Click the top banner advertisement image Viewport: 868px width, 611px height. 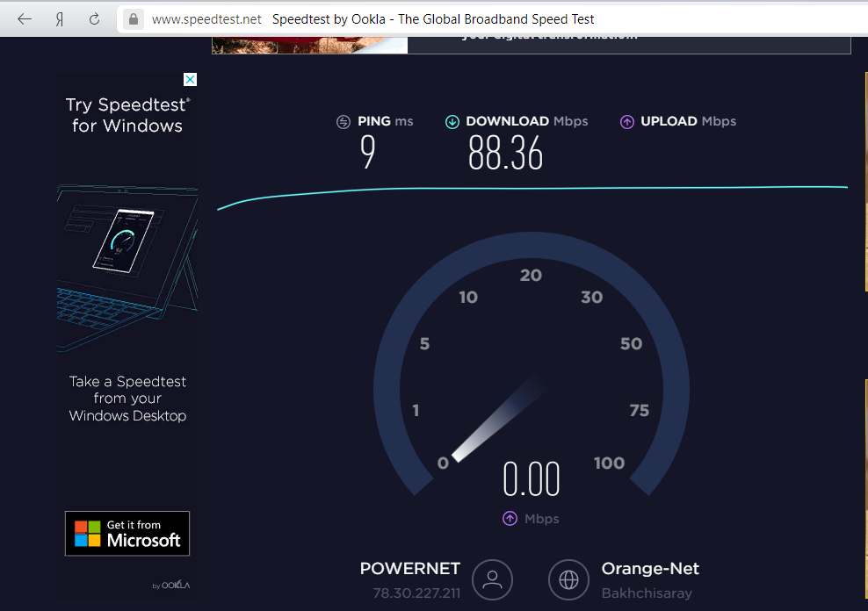(309, 46)
